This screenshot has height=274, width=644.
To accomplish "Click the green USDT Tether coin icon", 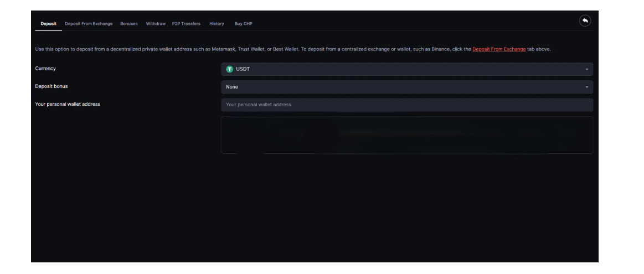I will pos(230,69).
